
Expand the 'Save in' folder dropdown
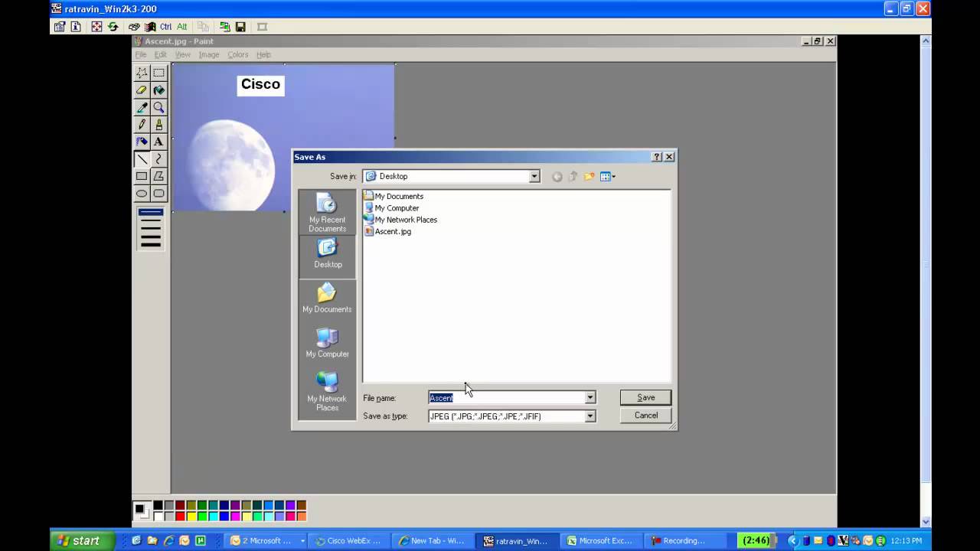tap(534, 177)
